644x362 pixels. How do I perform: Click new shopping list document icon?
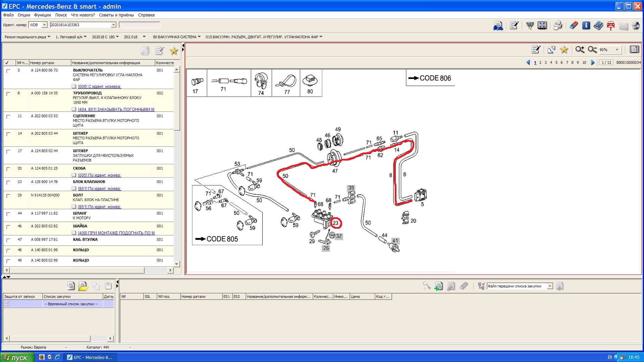pos(71,286)
